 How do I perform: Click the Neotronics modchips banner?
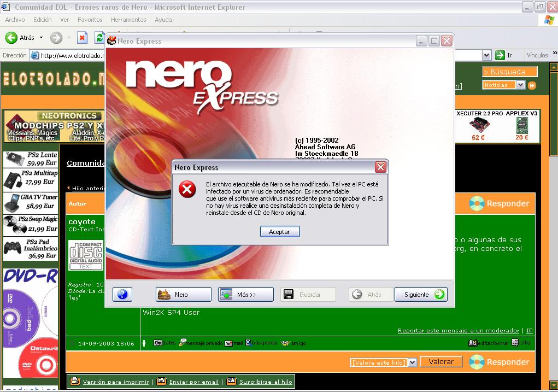54,126
